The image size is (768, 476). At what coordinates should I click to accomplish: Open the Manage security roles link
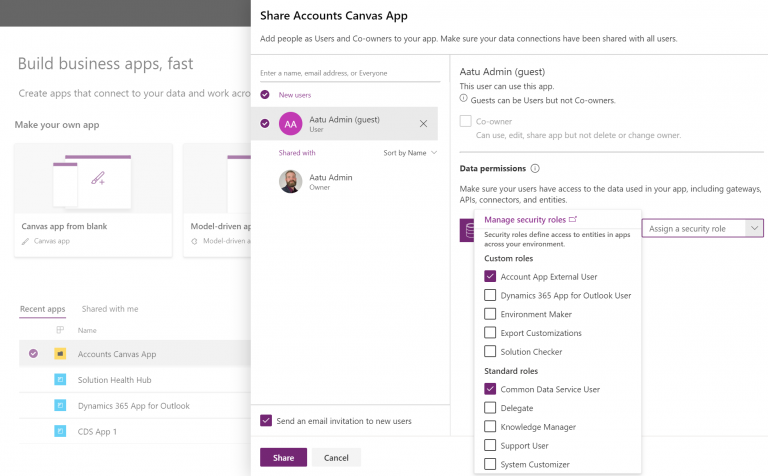click(x=530, y=220)
